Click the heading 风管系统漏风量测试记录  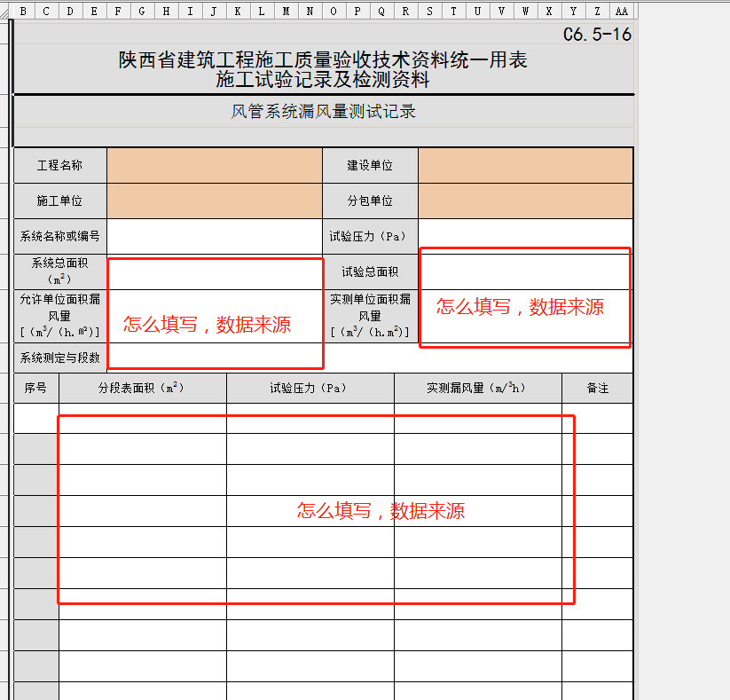tap(324, 112)
